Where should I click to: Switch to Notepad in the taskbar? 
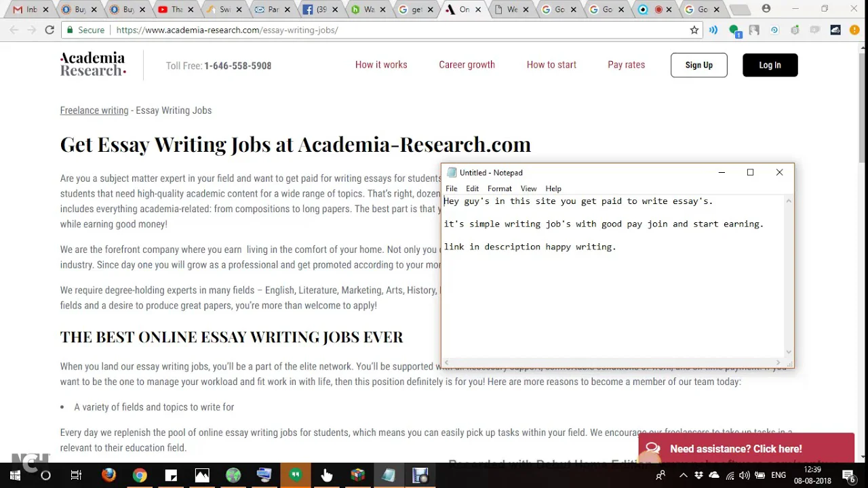389,476
